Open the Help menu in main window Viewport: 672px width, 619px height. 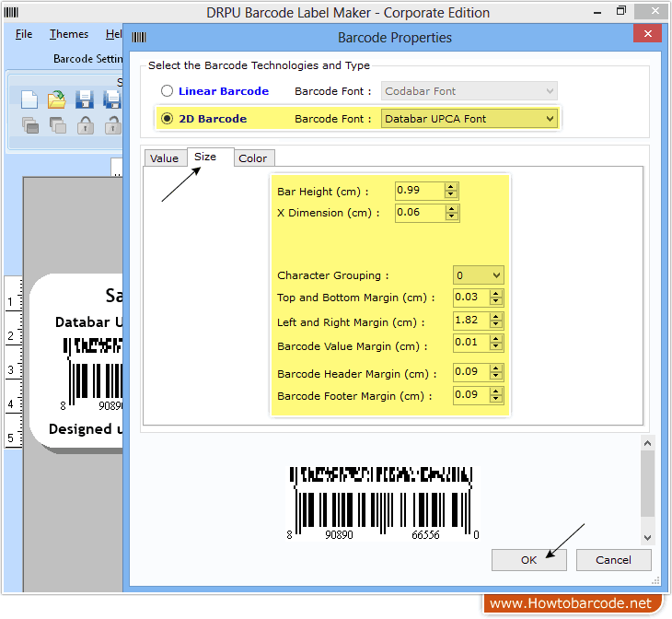click(113, 34)
